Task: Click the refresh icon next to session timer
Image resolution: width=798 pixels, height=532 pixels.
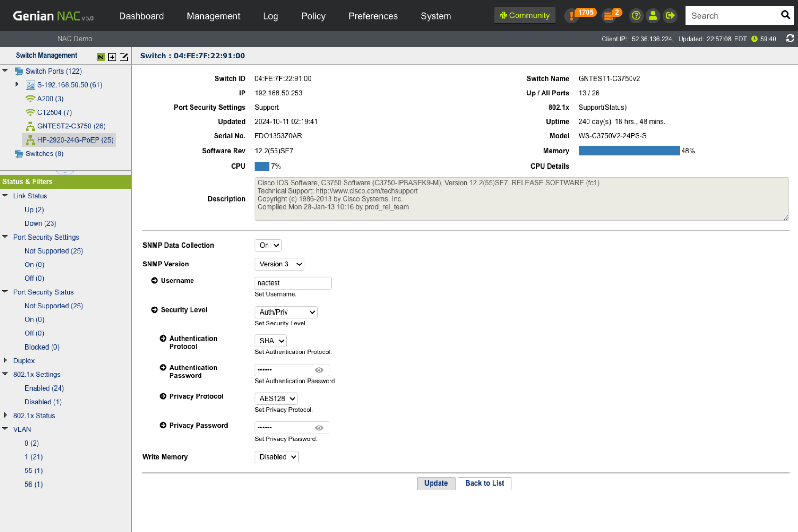Action: [x=790, y=38]
